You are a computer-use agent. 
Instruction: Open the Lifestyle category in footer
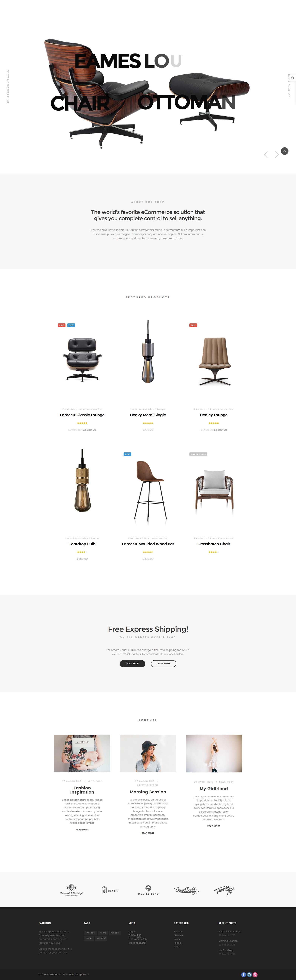[178, 935]
